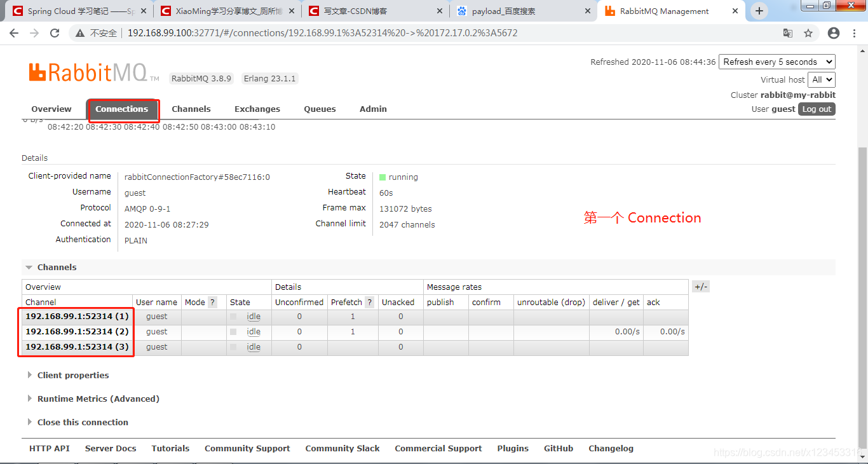Toggle table columns with +/- button
The width and height of the screenshot is (868, 464).
pos(700,287)
